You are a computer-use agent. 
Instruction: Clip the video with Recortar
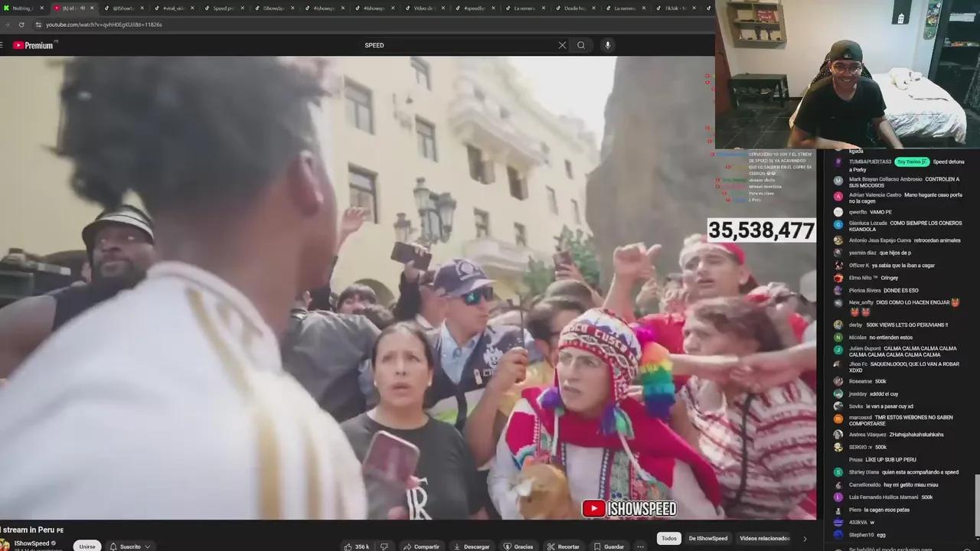click(563, 546)
